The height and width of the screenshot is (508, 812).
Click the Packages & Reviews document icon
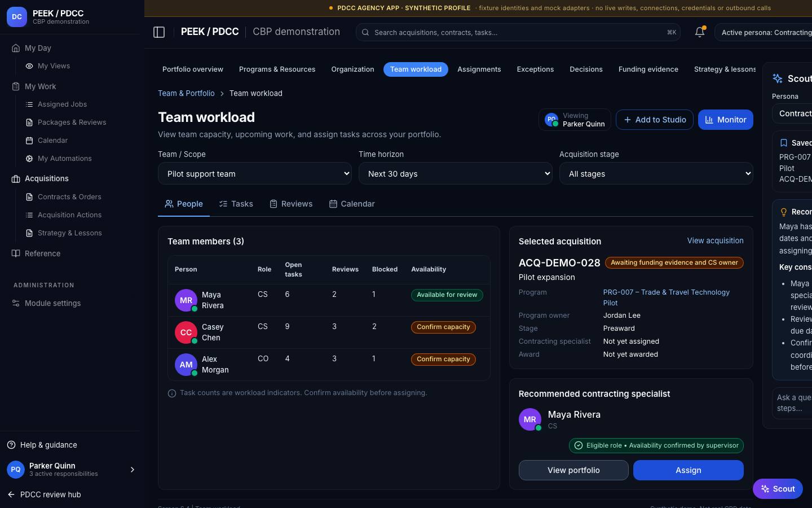click(29, 122)
